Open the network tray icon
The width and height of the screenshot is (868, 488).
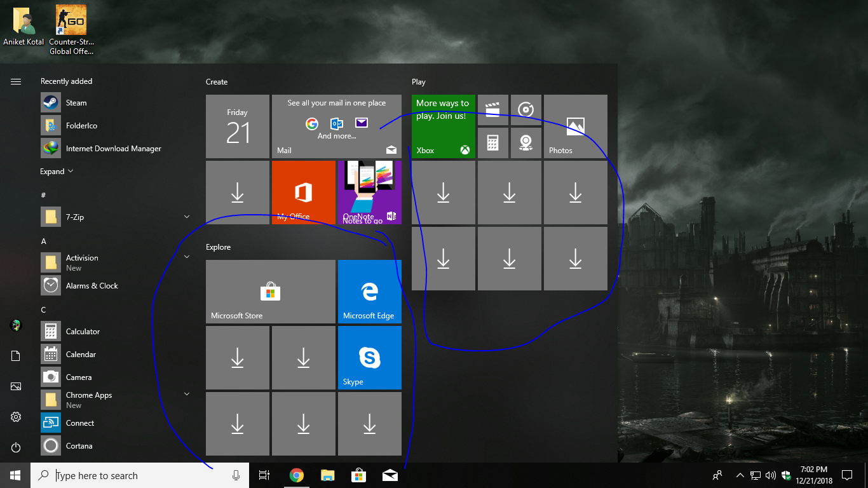coord(756,475)
